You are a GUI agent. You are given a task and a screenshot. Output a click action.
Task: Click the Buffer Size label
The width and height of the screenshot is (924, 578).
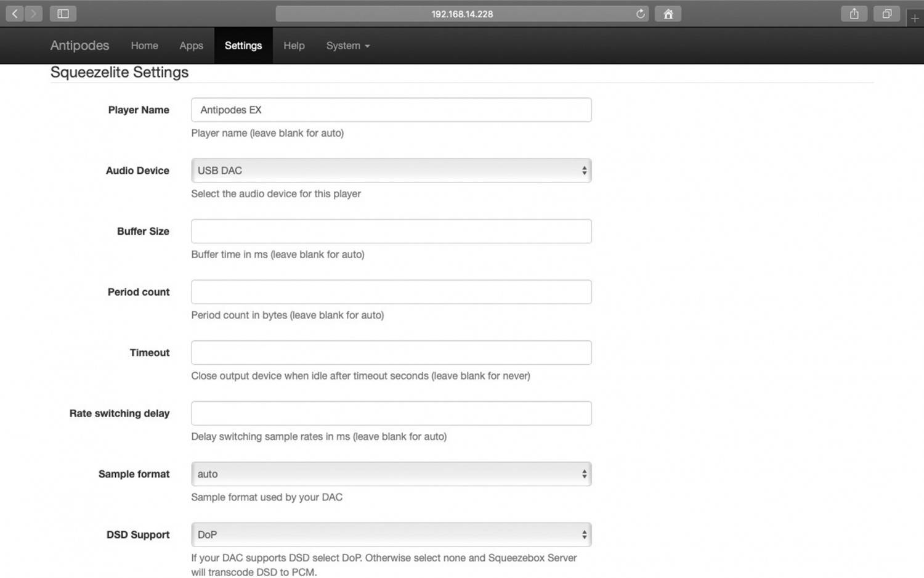pyautogui.click(x=143, y=231)
